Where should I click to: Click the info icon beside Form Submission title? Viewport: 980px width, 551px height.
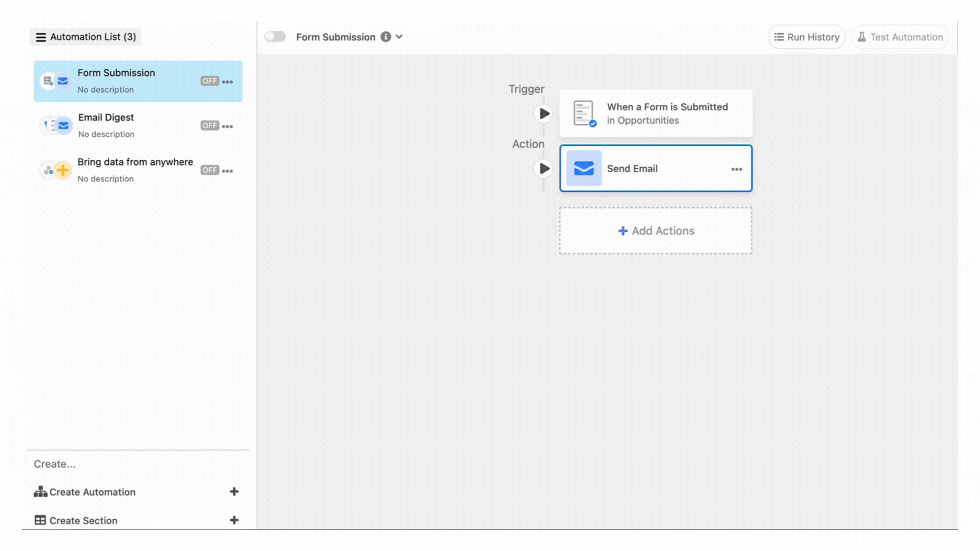[386, 37]
